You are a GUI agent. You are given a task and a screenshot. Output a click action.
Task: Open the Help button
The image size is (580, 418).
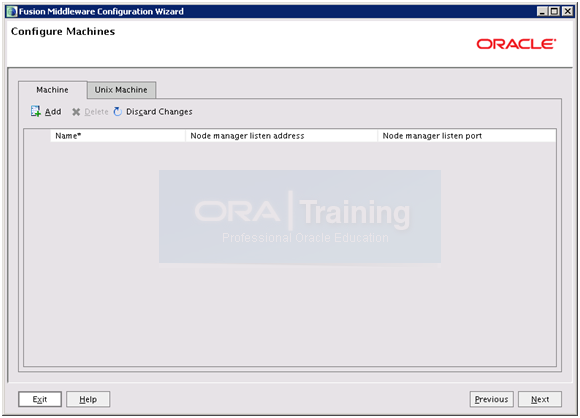pyautogui.click(x=88, y=399)
